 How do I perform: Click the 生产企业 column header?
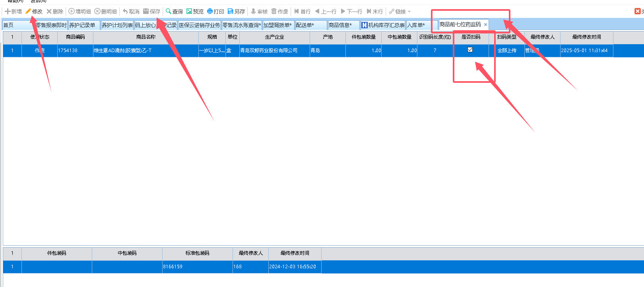(x=275, y=37)
